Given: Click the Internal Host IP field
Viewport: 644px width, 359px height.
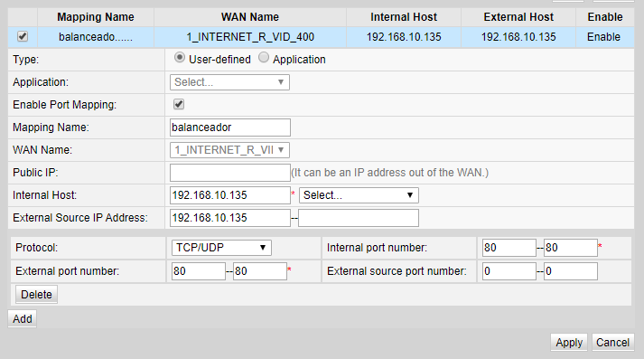Looking at the screenshot, I should click(x=230, y=195).
